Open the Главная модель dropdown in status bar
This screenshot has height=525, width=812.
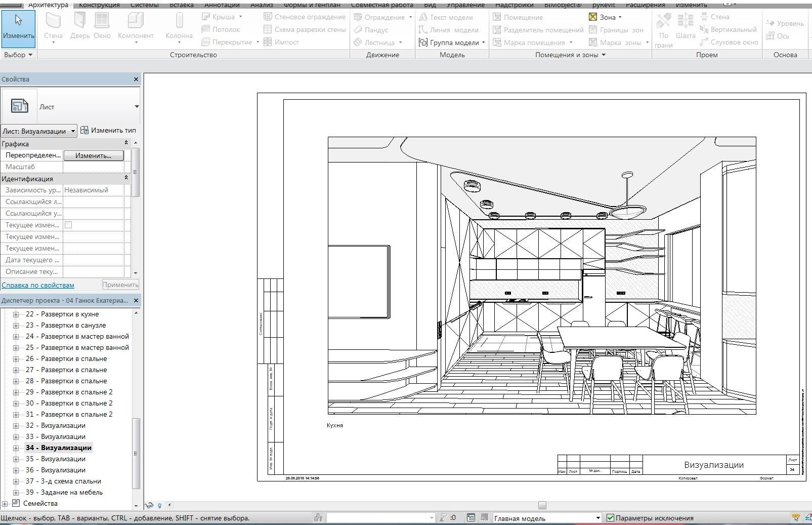597,518
